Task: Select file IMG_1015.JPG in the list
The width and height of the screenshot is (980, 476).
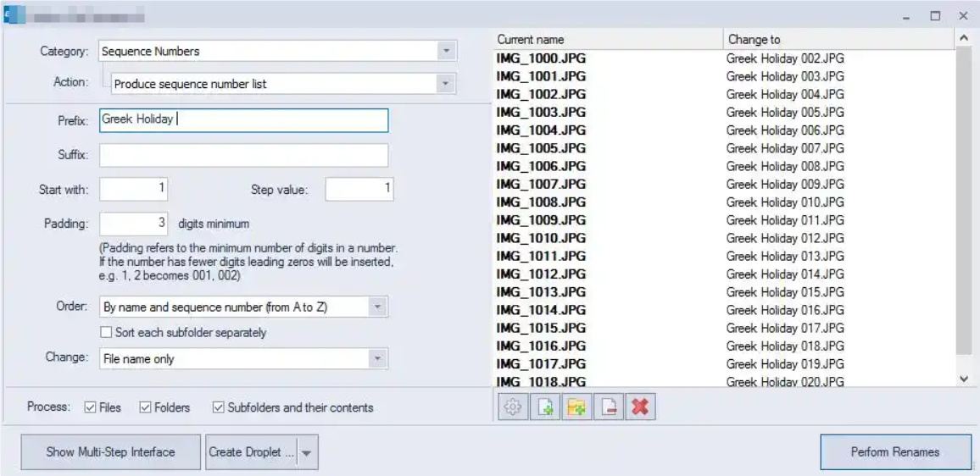Action: coord(541,328)
